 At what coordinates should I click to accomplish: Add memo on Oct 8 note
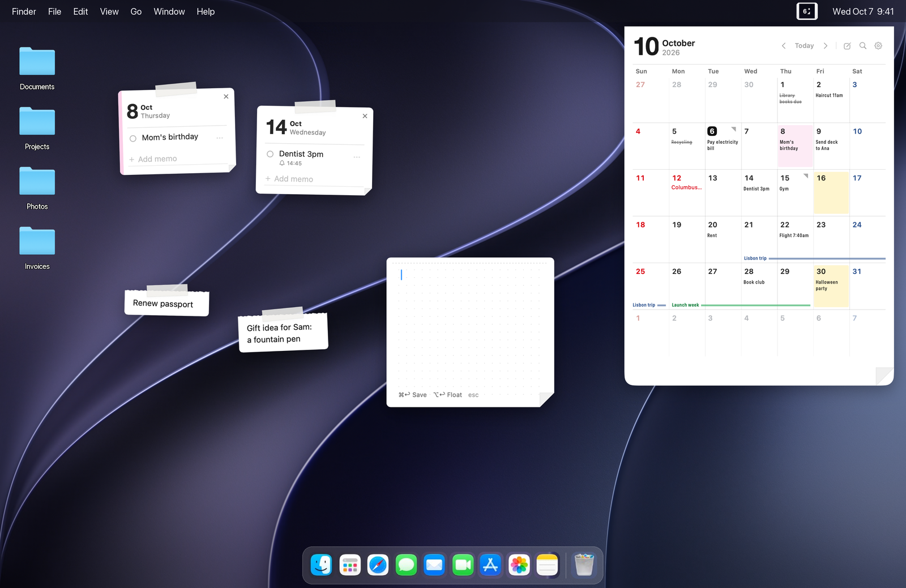(153, 159)
